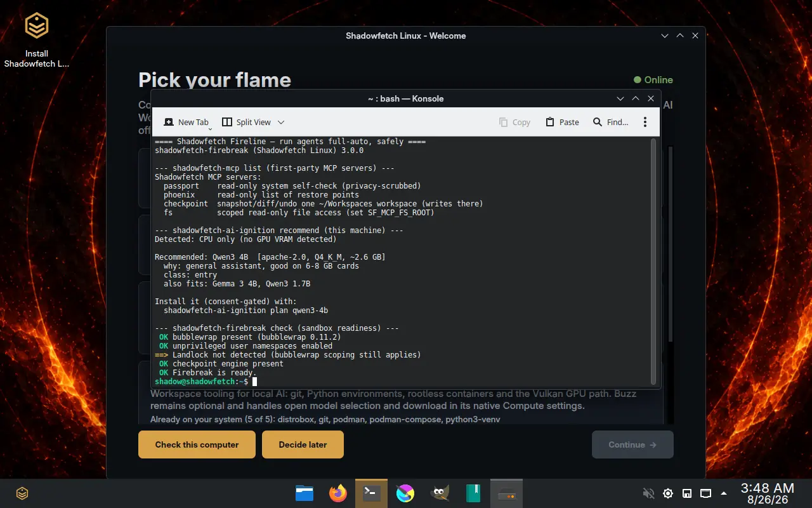Choose 'Decide later' in Welcome window

[x=303, y=444]
